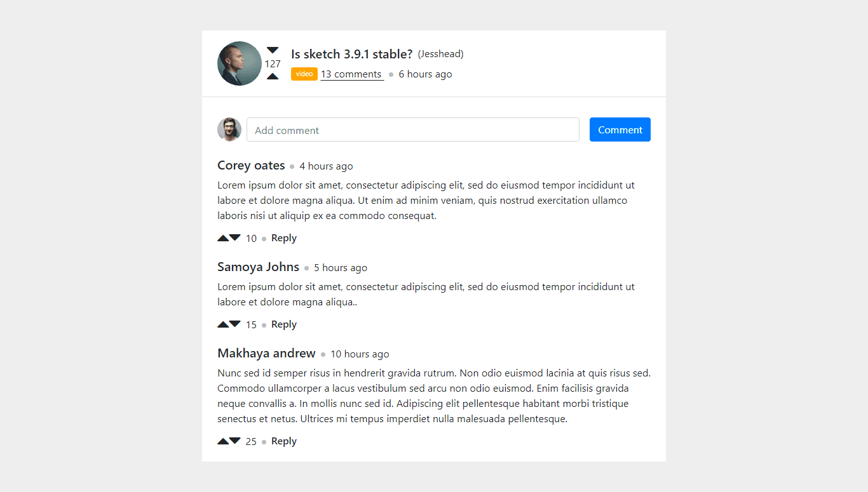Downvote the Is sketch 3.9.1 stable post
Screen dimensions: 868x492
coord(273,49)
